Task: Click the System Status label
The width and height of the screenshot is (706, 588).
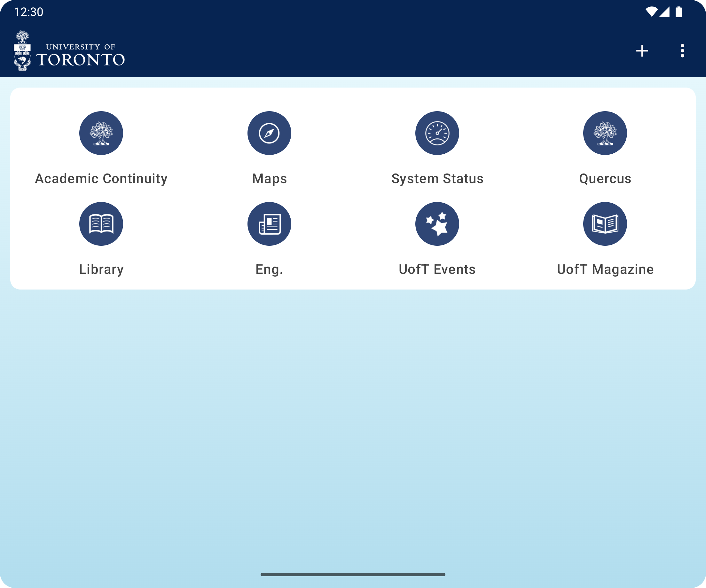Action: (437, 179)
